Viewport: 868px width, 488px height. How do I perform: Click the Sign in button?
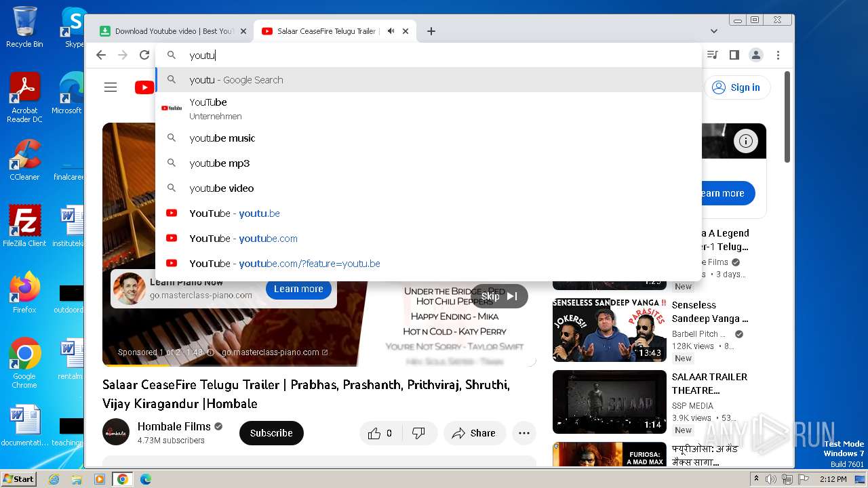point(736,87)
